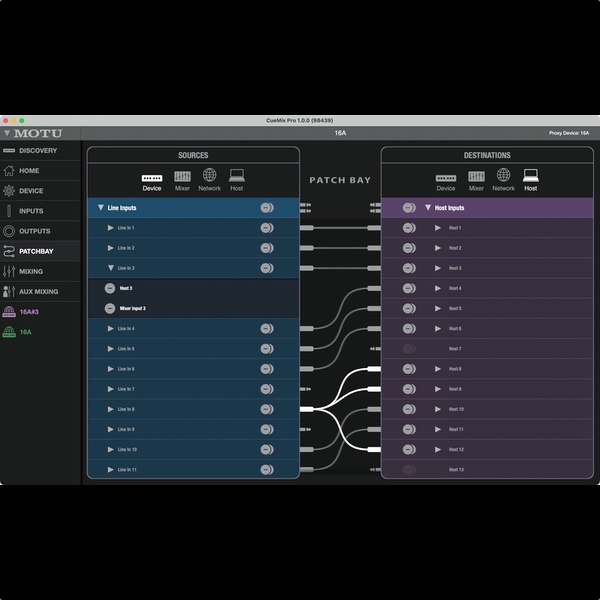The height and width of the screenshot is (600, 600).
Task: Click the 'Host 7' destination label
Action: pos(455,349)
